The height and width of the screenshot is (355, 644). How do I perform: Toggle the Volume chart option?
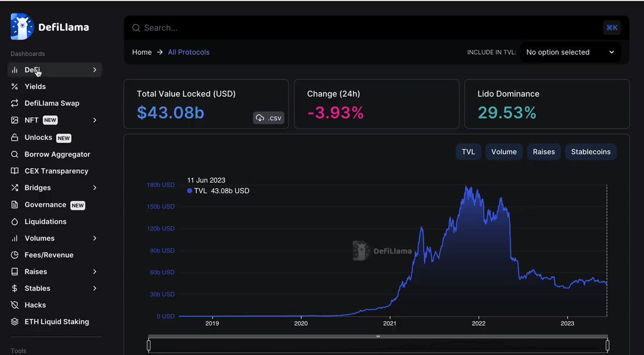click(504, 152)
